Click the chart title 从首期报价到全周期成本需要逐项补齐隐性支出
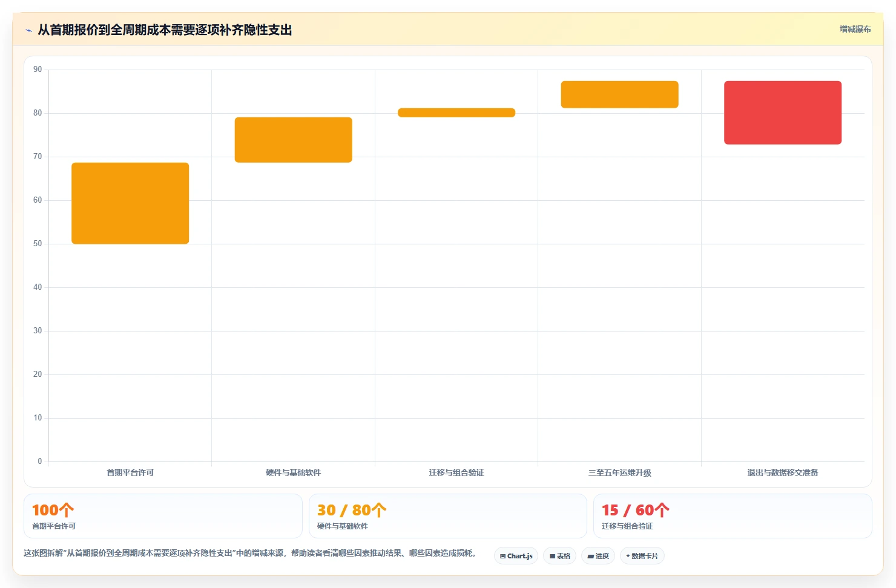 pos(165,30)
